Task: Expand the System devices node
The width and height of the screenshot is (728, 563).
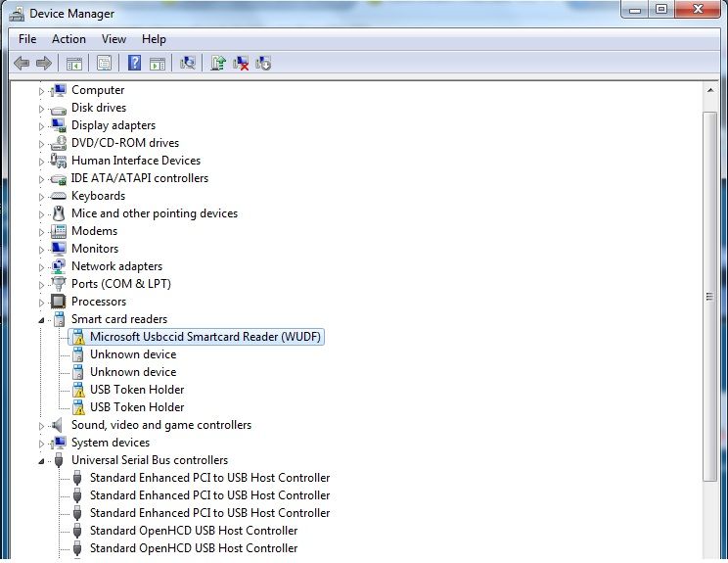Action: click(x=41, y=444)
